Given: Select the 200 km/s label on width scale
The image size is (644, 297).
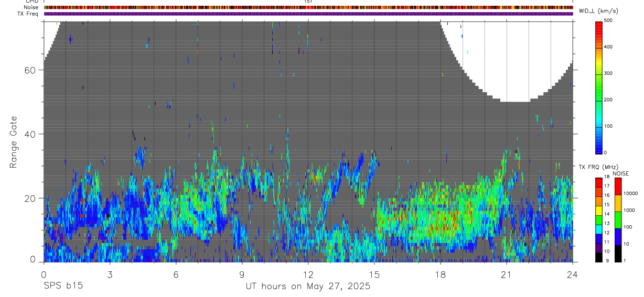Looking at the screenshot, I should (608, 100).
